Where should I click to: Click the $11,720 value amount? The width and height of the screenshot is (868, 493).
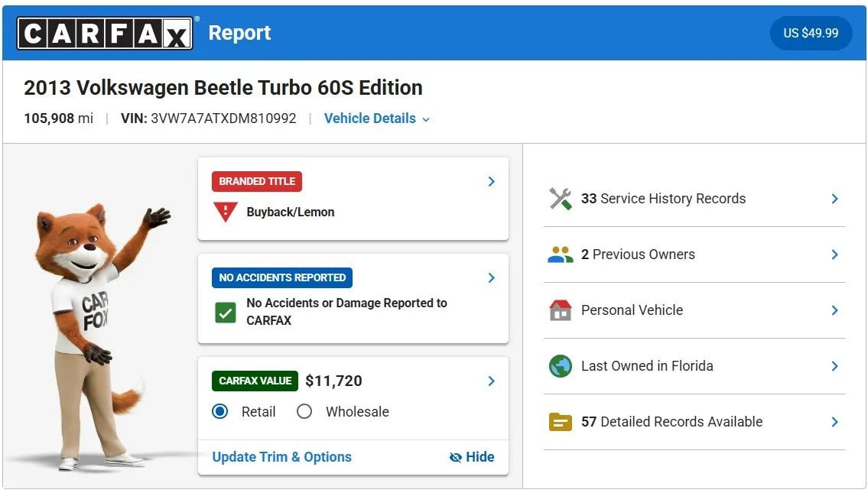[333, 381]
